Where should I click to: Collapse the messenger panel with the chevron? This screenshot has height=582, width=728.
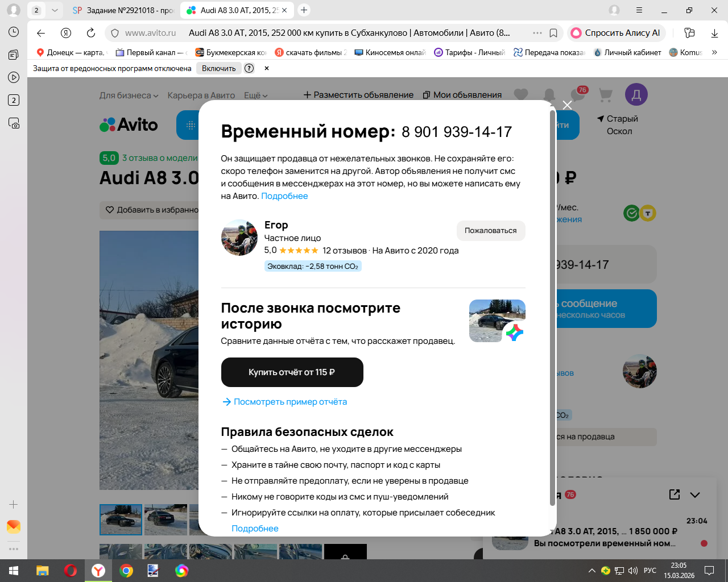pyautogui.click(x=695, y=494)
